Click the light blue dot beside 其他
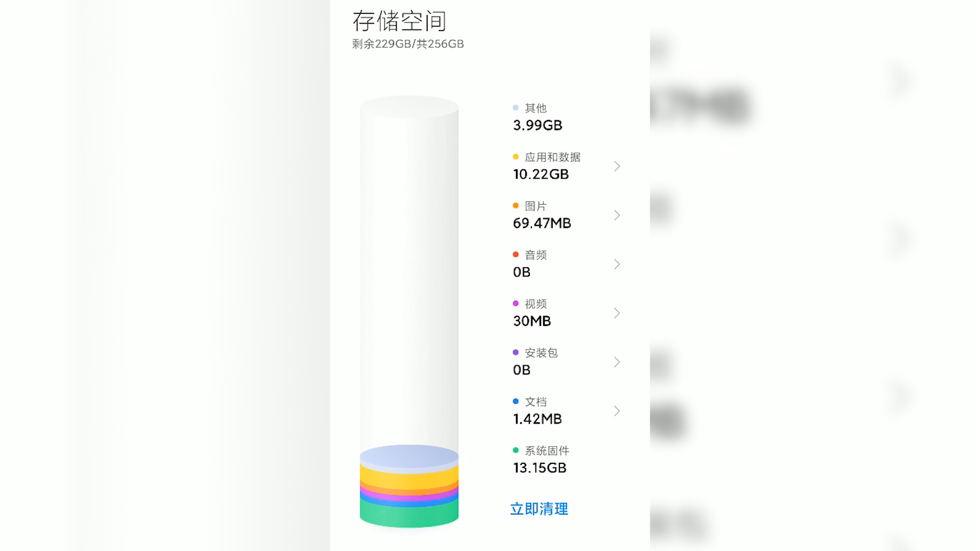 tap(516, 108)
